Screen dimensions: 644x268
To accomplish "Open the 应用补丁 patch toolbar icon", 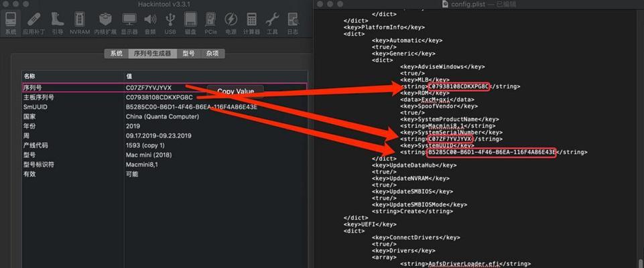I will point(34,23).
